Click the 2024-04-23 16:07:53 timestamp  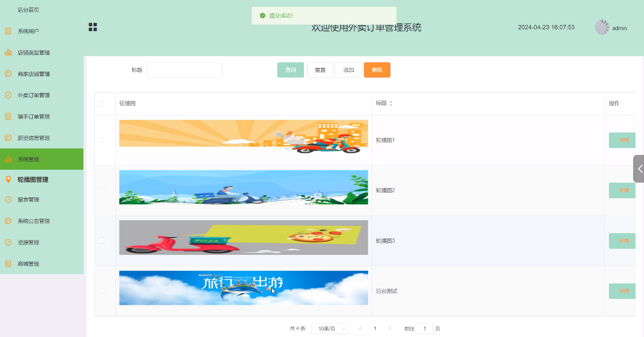pyautogui.click(x=546, y=27)
